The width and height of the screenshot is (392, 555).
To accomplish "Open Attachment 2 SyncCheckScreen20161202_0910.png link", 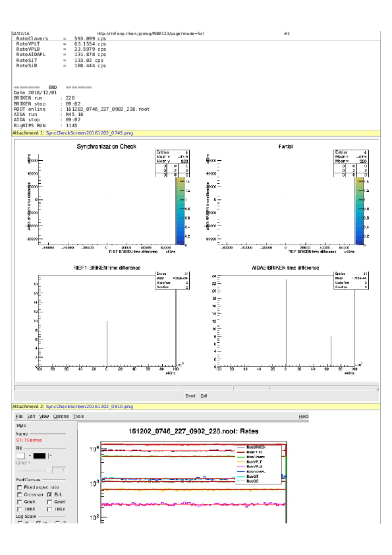I will [90, 407].
